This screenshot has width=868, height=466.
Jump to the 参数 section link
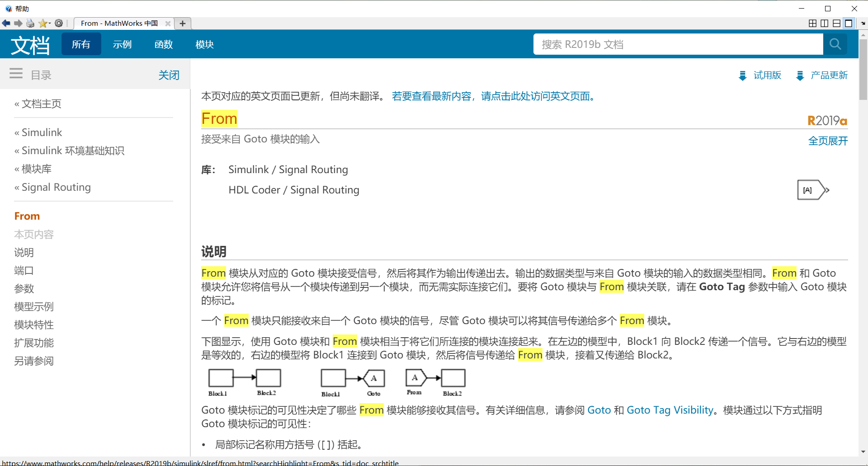(x=24, y=289)
